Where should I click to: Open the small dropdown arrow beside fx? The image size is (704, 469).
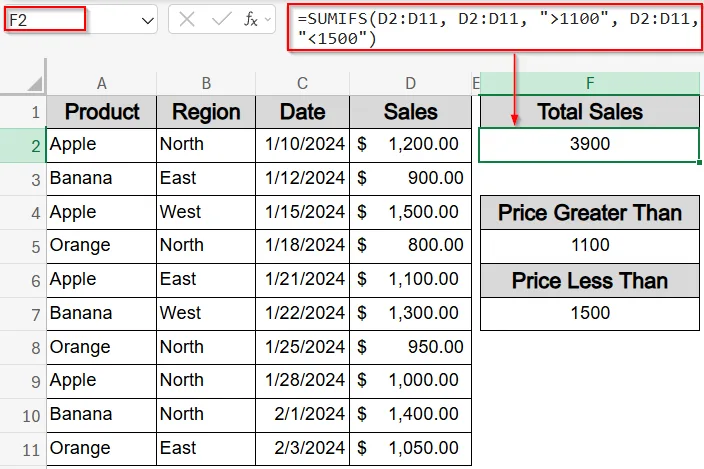(268, 20)
